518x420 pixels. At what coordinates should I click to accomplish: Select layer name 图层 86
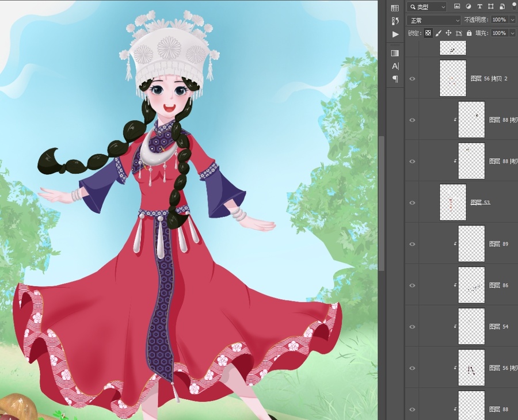click(499, 285)
